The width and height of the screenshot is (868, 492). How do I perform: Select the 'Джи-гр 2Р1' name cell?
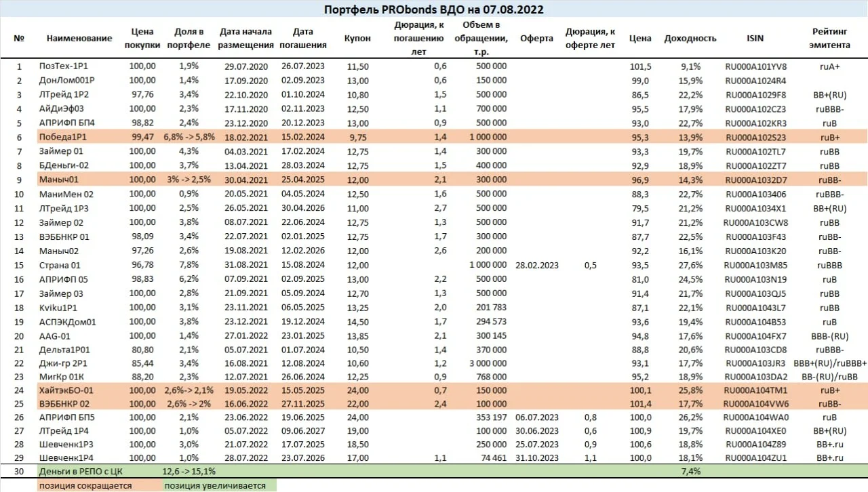point(63,364)
